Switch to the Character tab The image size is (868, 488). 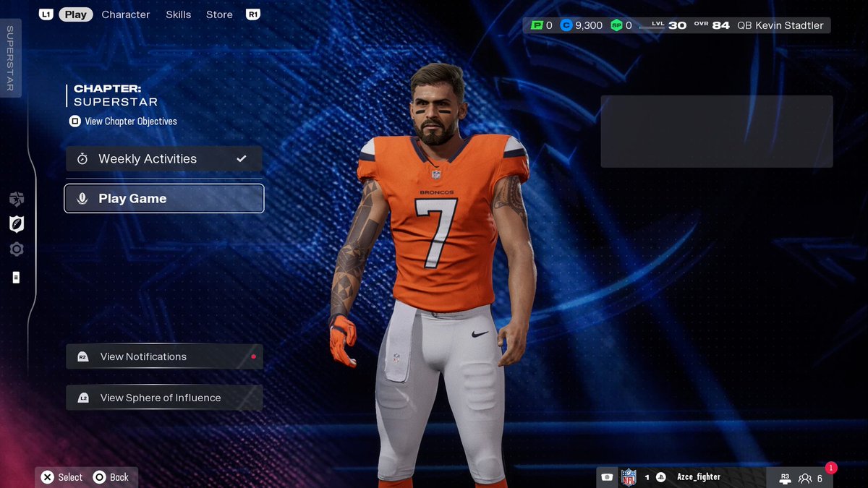pos(126,14)
